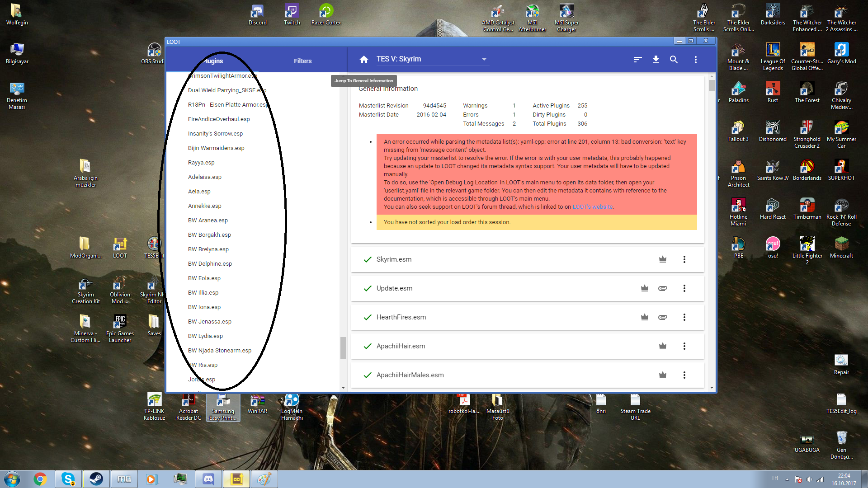Select Annekke.esp in the plugin list
The image size is (868, 488).
click(205, 206)
